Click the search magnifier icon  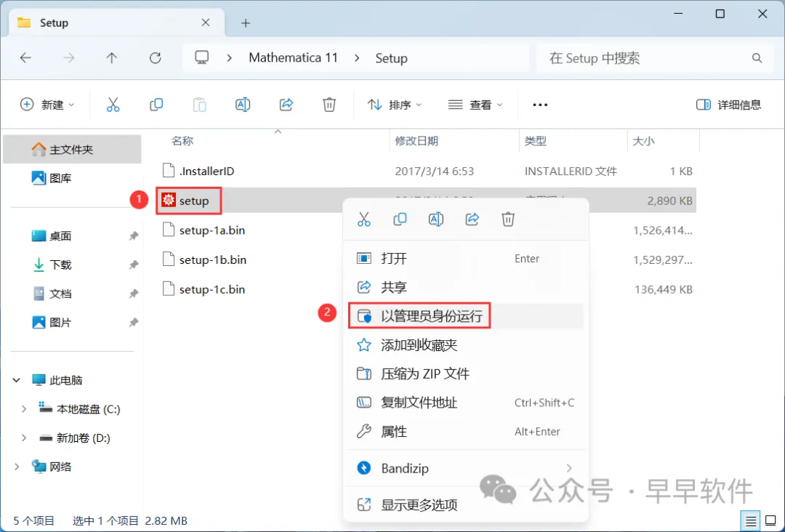[757, 58]
